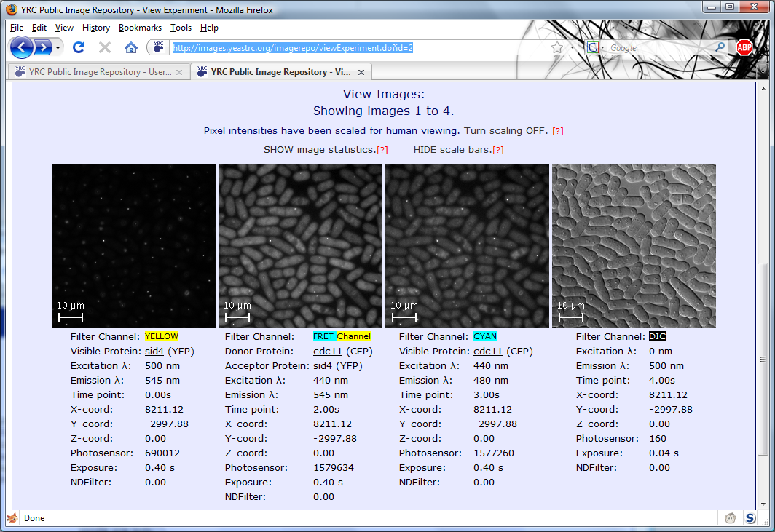Click the Greasemonkey monkey icon in status bar
Viewport: 775px width, 532px height.
click(730, 518)
